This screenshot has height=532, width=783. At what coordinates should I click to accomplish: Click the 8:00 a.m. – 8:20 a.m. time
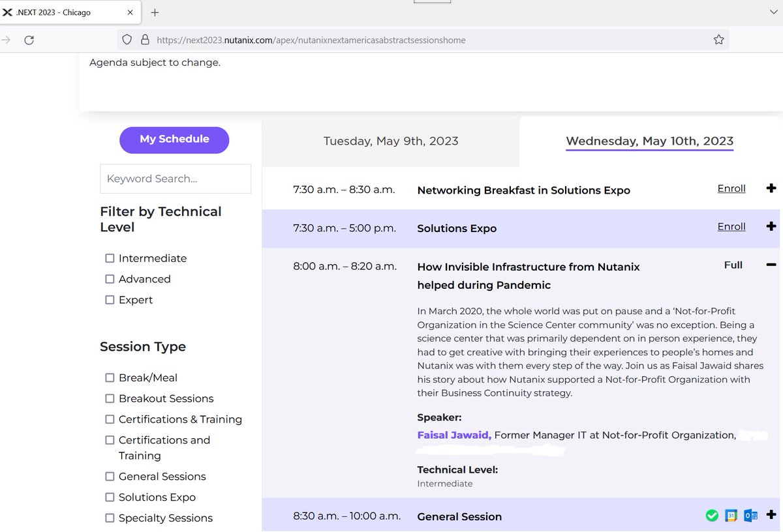345,266
